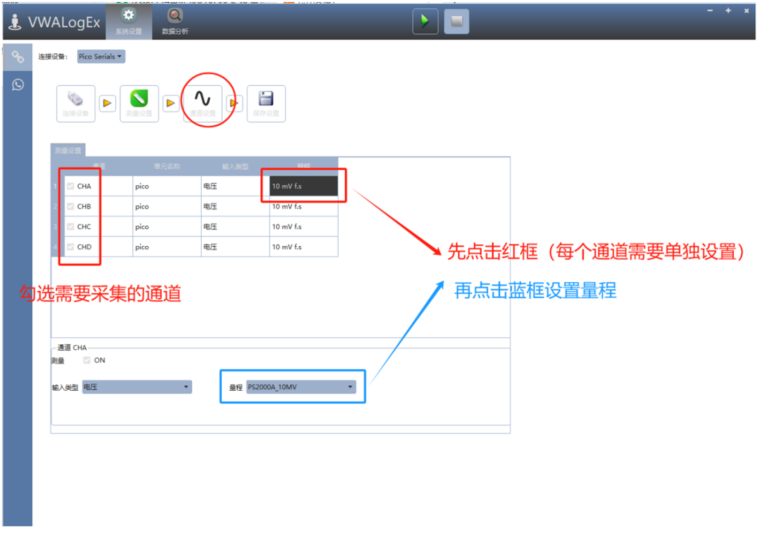Select the sine wave channel settings icon
Image resolution: width=759 pixels, height=534 pixels.
[203, 100]
